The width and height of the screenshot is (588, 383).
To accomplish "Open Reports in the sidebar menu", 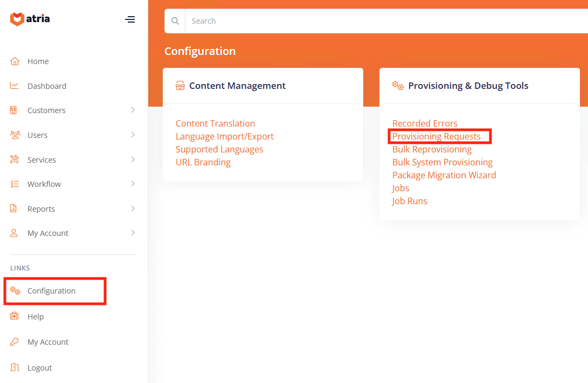I will pyautogui.click(x=41, y=209).
